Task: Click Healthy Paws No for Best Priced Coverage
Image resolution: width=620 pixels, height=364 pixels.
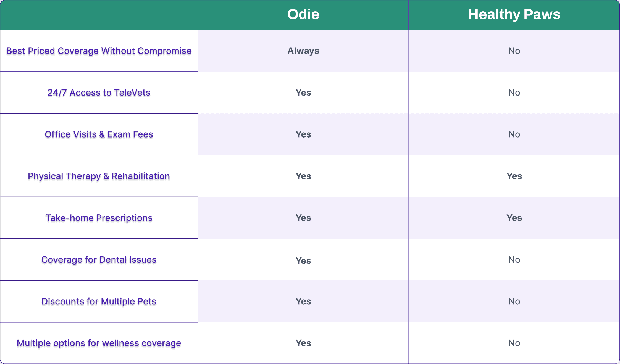Action: (x=514, y=51)
